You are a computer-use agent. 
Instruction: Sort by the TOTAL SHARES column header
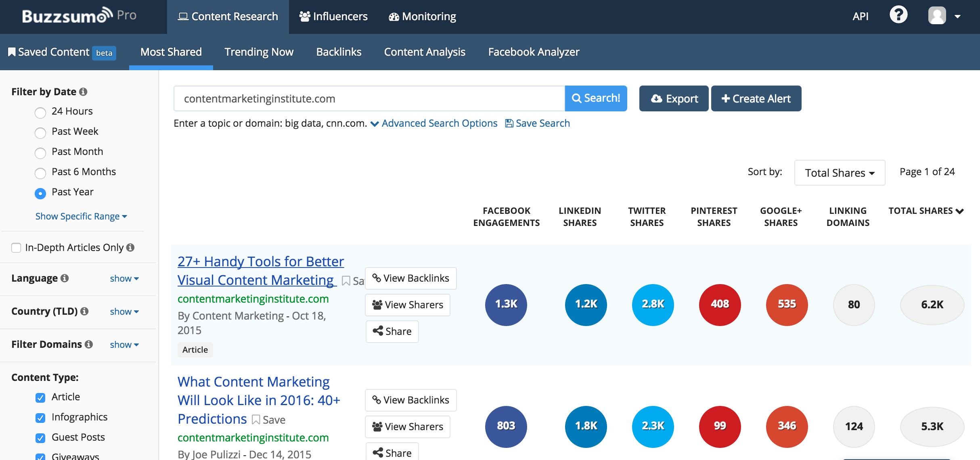[x=926, y=211]
